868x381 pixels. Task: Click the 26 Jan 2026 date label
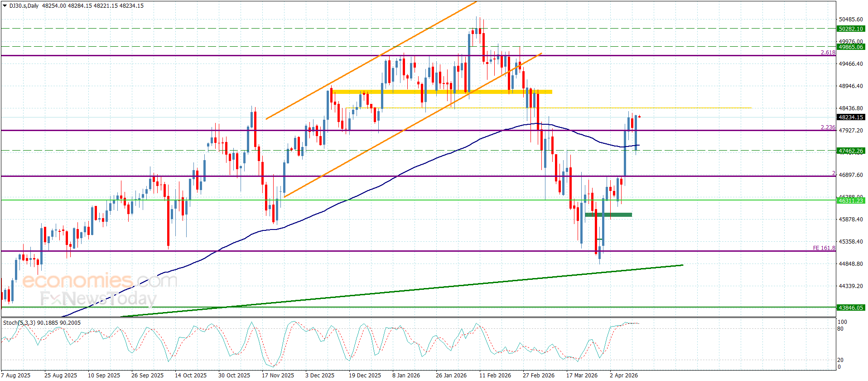tap(451, 376)
